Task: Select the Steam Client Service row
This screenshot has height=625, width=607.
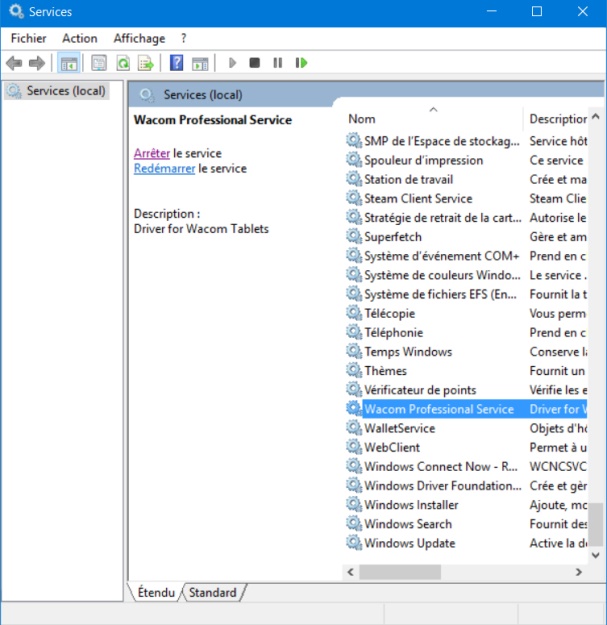Action: (418, 198)
